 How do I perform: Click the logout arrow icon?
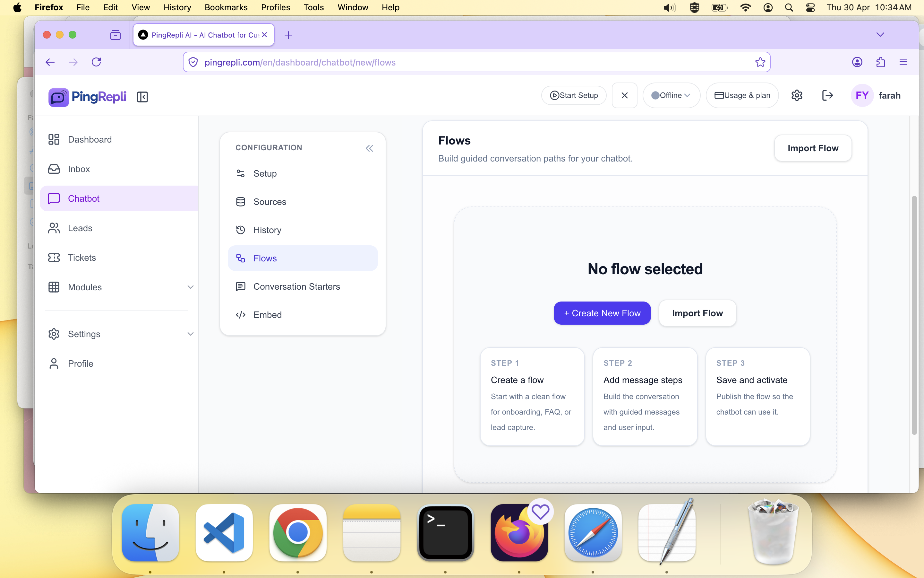pyautogui.click(x=827, y=95)
